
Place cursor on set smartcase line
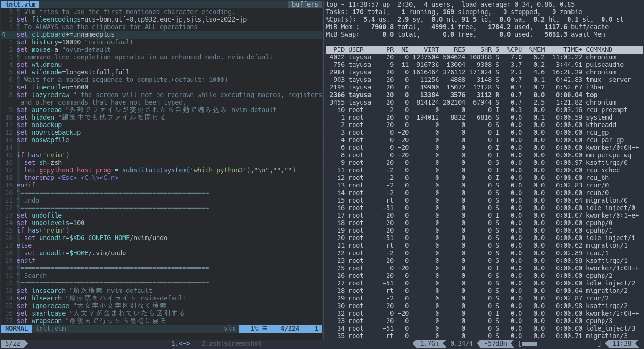point(101,313)
